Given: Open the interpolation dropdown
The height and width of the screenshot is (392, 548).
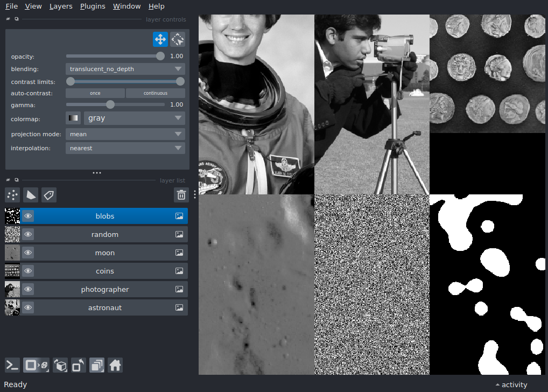Looking at the screenshot, I should [x=125, y=148].
